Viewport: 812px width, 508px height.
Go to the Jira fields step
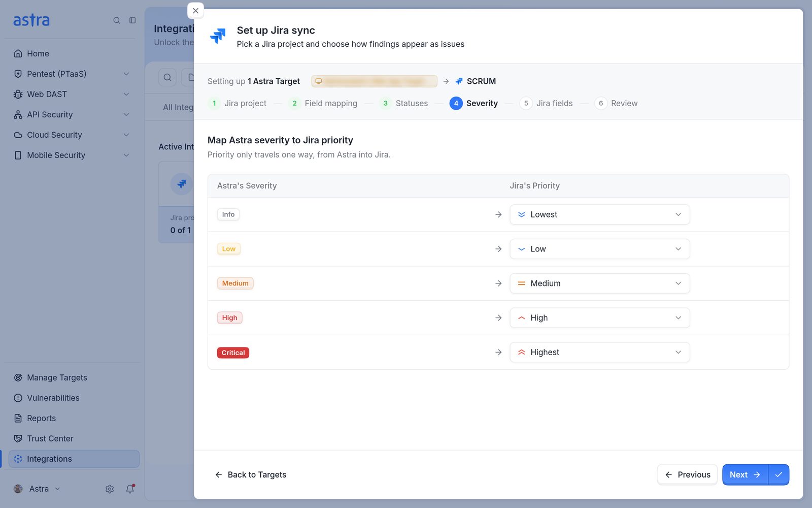coord(547,103)
